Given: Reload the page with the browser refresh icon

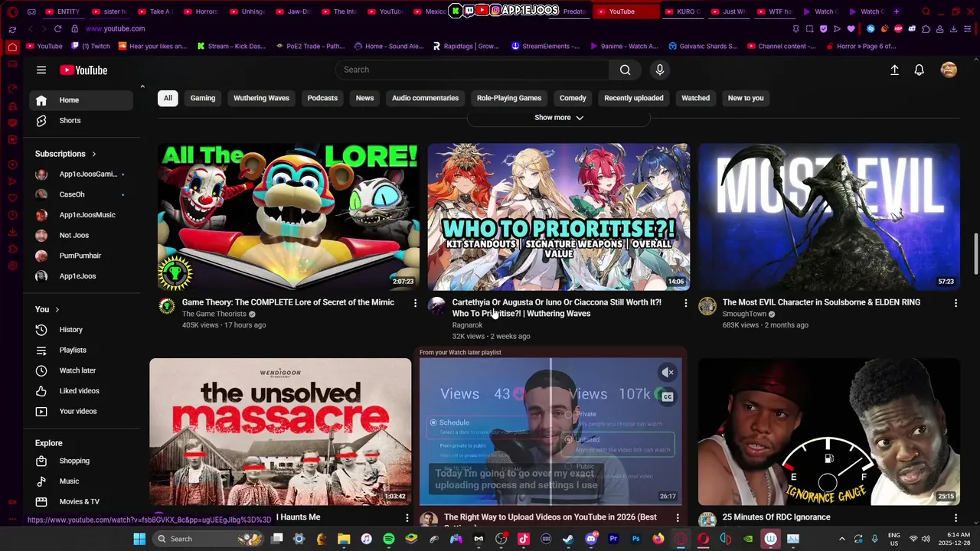Looking at the screenshot, I should click(x=57, y=28).
